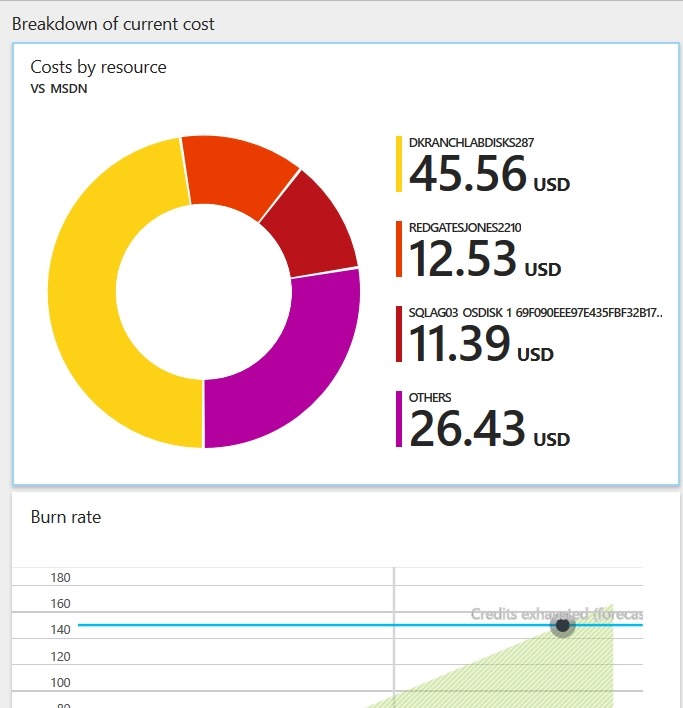Screen dimensions: 683x708
Task: Open the REDGATESJONES2210 resource label
Action: tap(465, 228)
